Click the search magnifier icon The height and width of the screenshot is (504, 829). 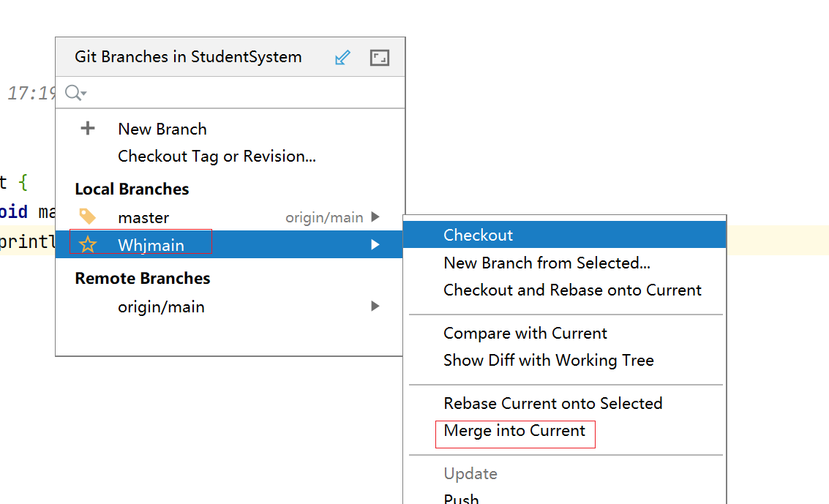coord(74,93)
